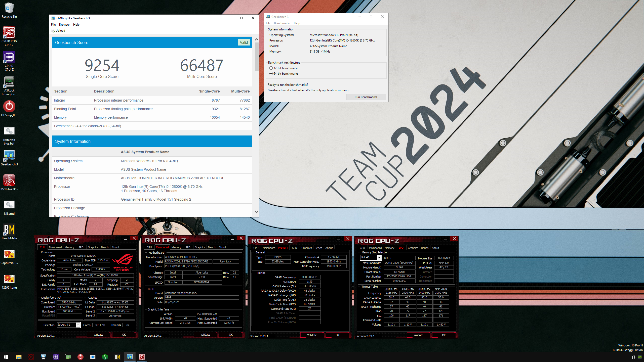The width and height of the screenshot is (644, 362).
Task: Open the Windows Start menu
Action: 6,357
